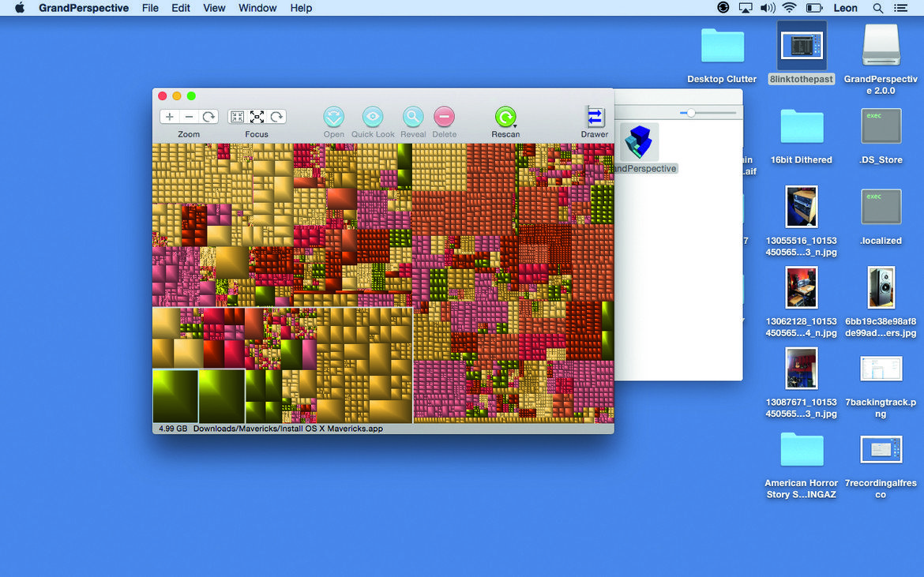Adjust the icon size slider in Finder window
Viewport: 924px width, 577px height.
[x=691, y=112]
